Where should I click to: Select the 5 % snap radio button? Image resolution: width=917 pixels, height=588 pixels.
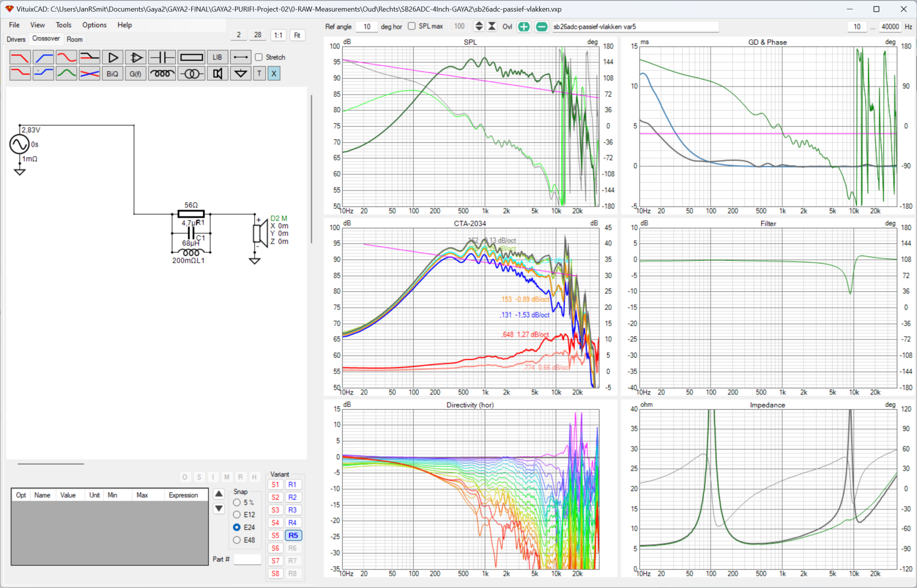pos(237,502)
